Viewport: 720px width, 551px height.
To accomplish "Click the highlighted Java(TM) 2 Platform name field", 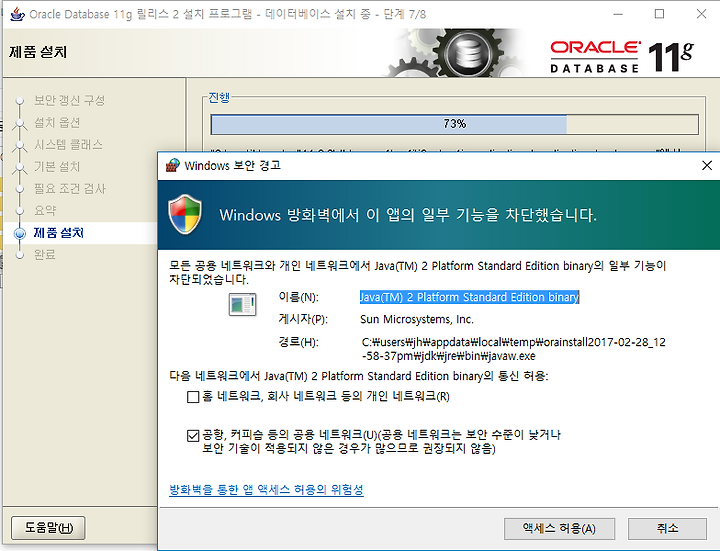I will tap(469, 298).
